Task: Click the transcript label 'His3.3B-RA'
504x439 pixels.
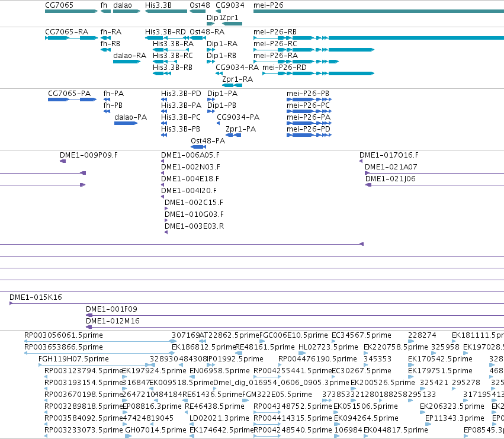Action: (x=174, y=44)
